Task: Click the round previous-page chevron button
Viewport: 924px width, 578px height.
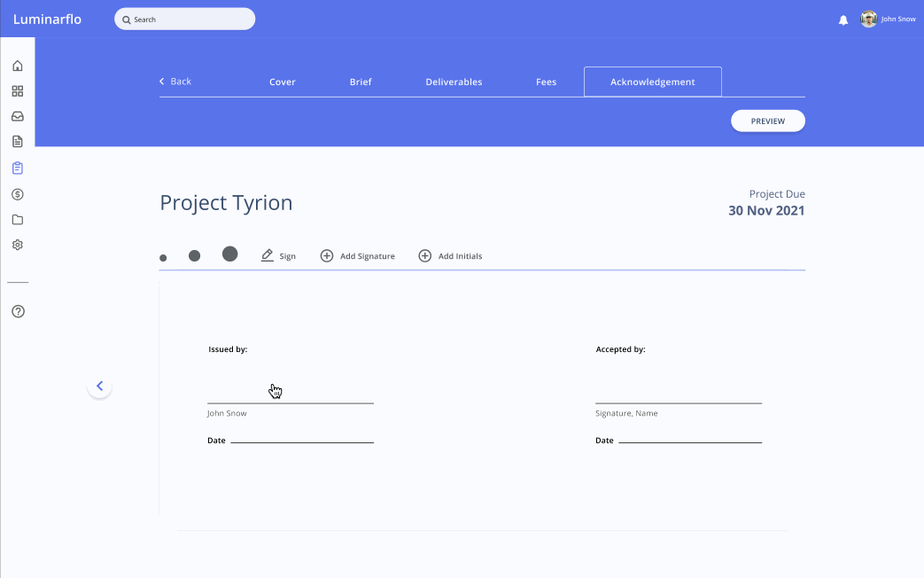Action: pos(99,386)
